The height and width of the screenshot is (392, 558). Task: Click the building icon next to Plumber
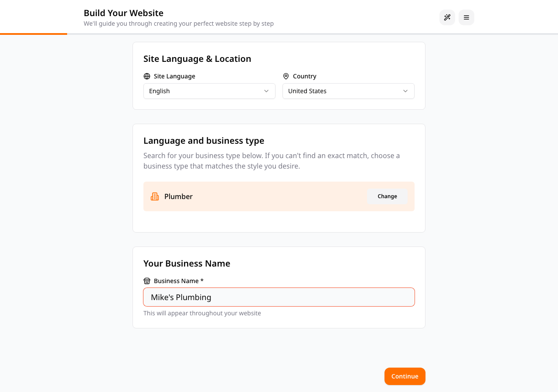(155, 196)
